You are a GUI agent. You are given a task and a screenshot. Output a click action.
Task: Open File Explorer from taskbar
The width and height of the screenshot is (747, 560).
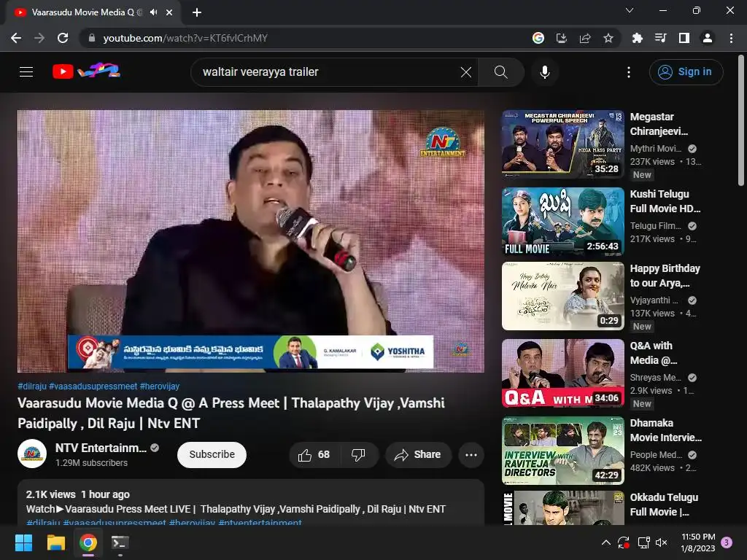[x=55, y=542]
